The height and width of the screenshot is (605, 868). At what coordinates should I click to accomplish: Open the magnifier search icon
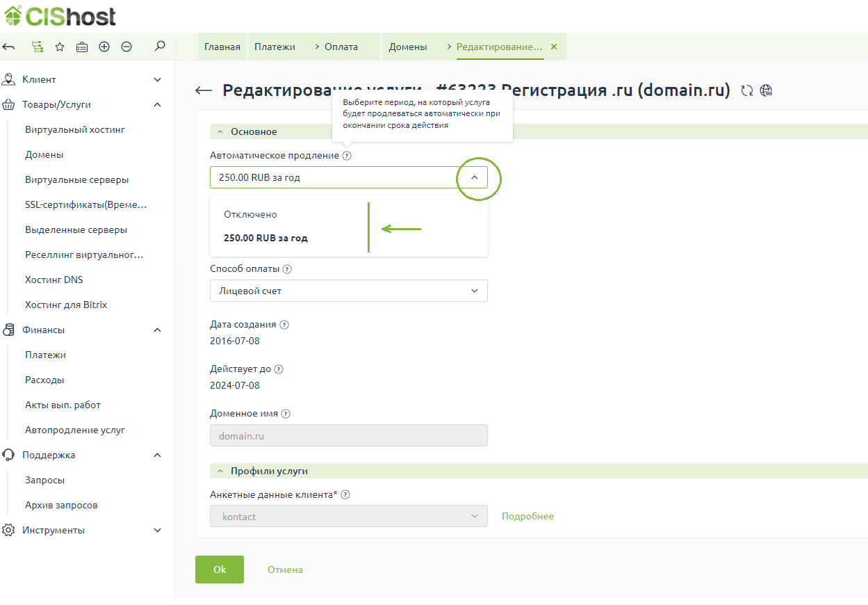[160, 47]
